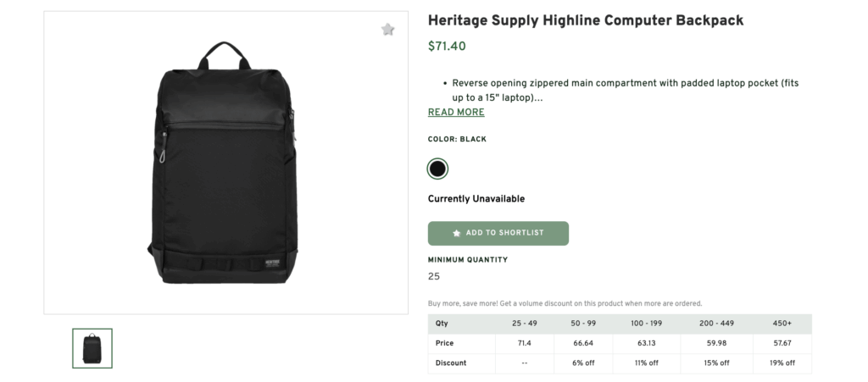868x382 pixels.
Task: Click the Reverse opening zippered compartment description bullet
Action: pyautogui.click(x=626, y=91)
